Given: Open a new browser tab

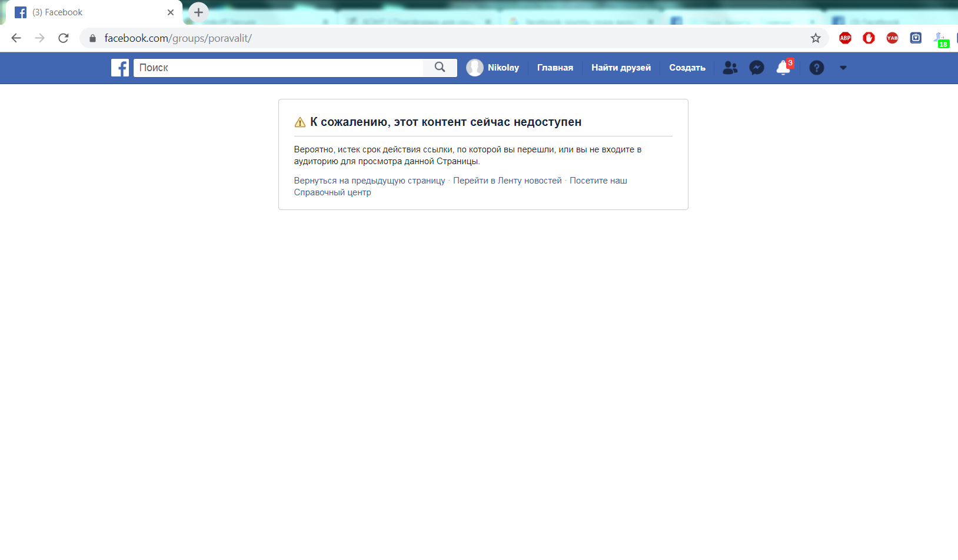Looking at the screenshot, I should (198, 12).
